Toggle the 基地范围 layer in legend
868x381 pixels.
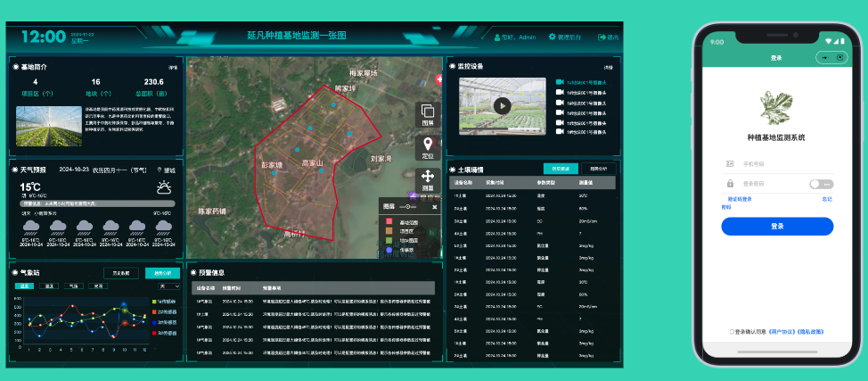click(389, 221)
